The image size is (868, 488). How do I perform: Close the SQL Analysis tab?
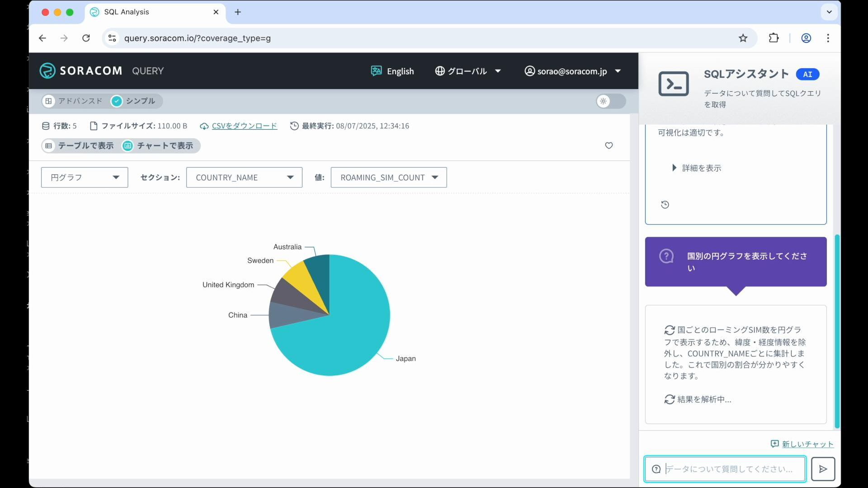(216, 12)
